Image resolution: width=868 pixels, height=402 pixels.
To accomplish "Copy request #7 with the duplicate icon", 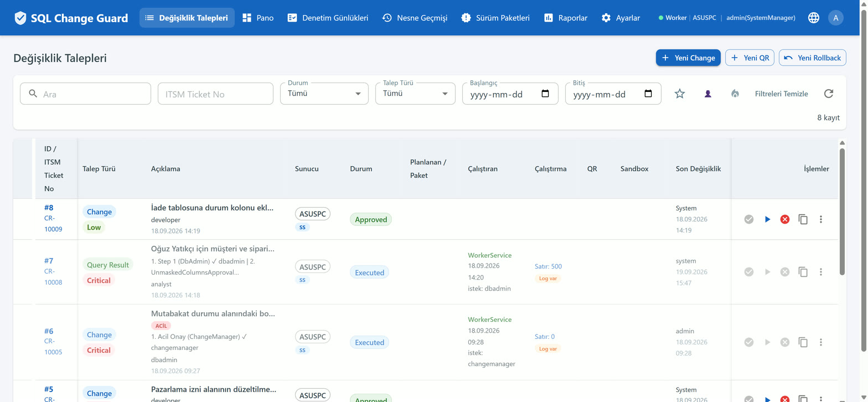I will coord(803,272).
